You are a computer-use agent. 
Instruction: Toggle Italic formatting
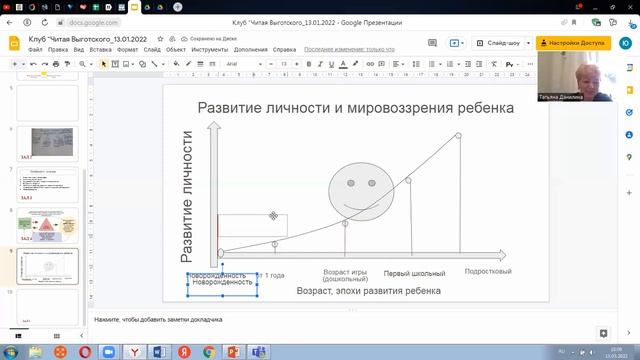(x=320, y=64)
